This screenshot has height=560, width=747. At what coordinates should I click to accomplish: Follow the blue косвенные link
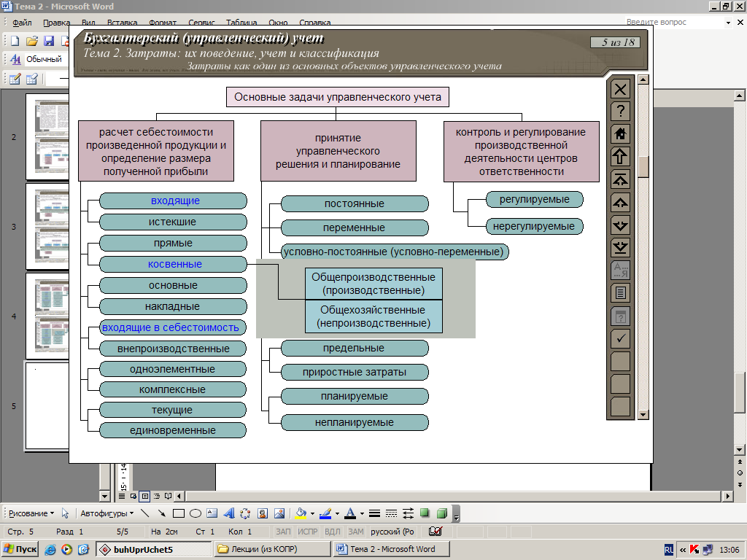175,264
